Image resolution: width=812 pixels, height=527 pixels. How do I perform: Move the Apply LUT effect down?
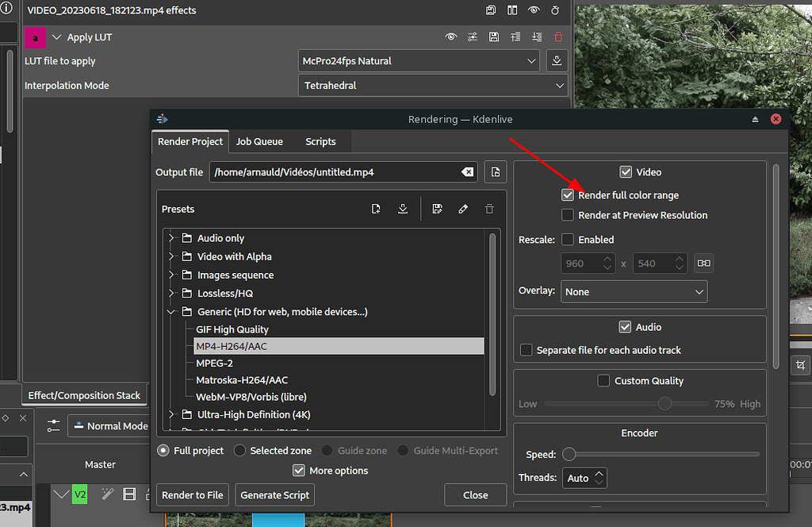tap(536, 37)
